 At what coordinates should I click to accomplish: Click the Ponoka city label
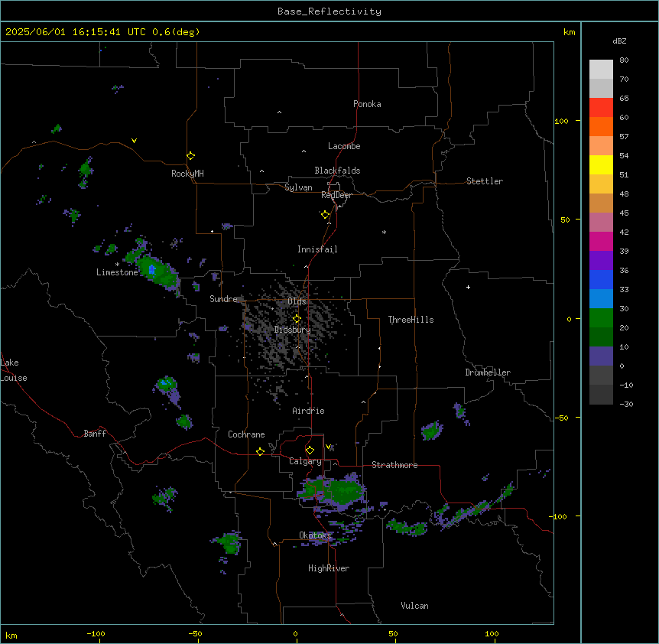pyautogui.click(x=367, y=104)
